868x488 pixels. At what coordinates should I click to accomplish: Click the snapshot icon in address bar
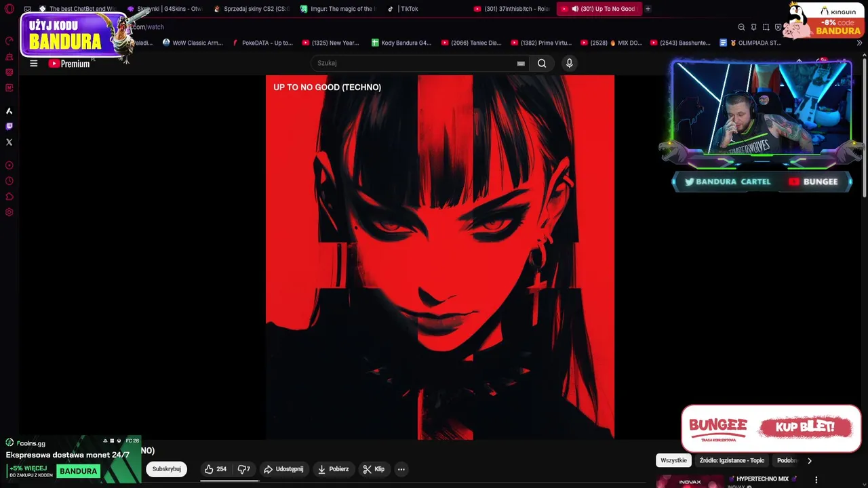(766, 27)
